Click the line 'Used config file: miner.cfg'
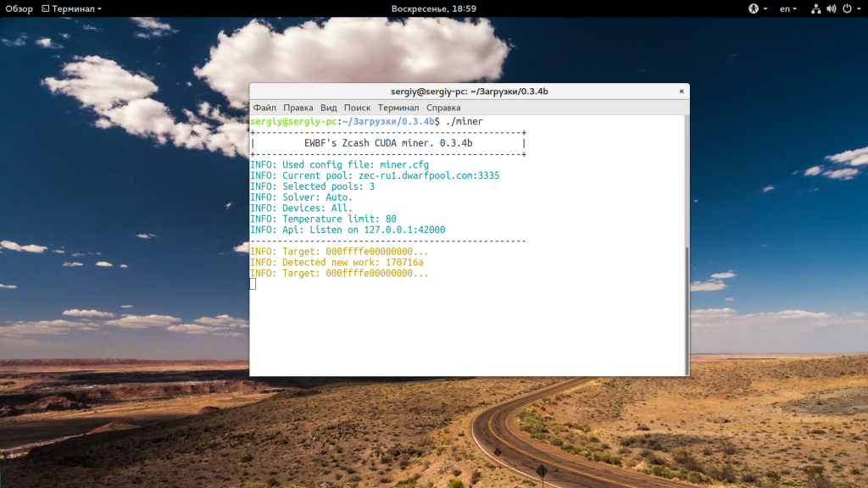 point(339,165)
